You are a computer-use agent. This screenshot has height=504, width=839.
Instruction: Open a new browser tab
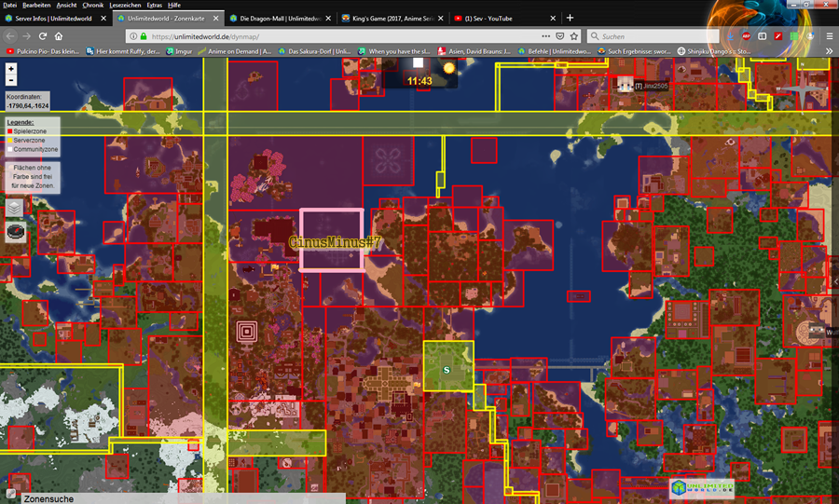coord(570,18)
